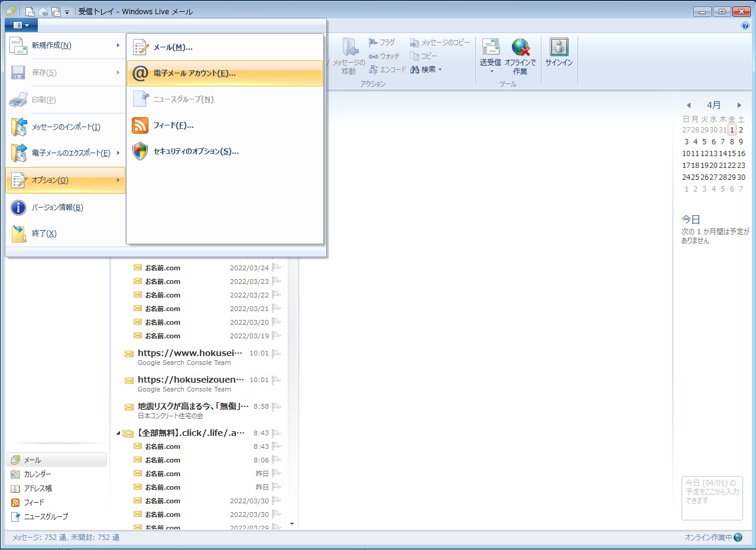Click the サインイン person icon
Viewport: 756px width, 550px height.
pos(559,47)
